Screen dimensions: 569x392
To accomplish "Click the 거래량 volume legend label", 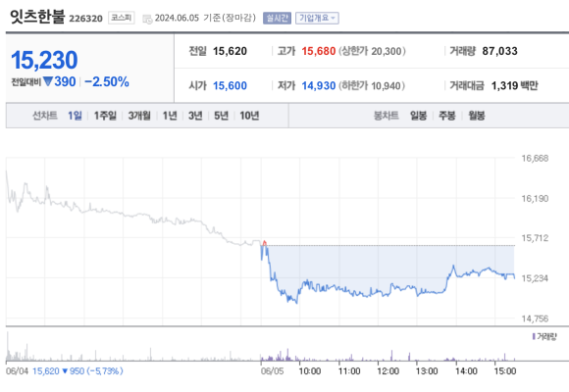I will (x=546, y=337).
